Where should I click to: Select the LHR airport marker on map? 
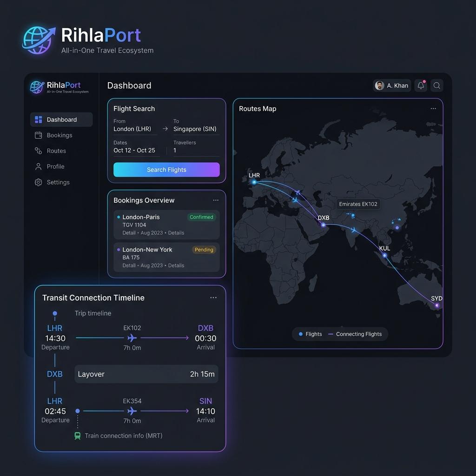tap(254, 182)
